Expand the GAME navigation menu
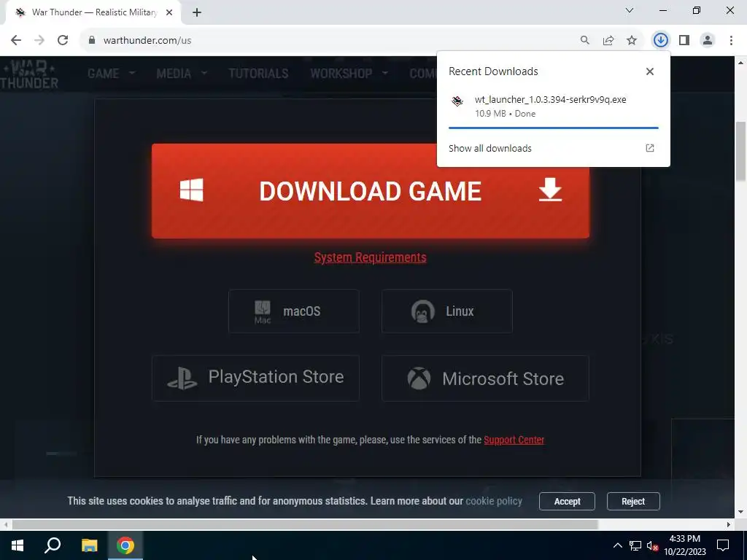Screen dimensions: 747x560 111,74
